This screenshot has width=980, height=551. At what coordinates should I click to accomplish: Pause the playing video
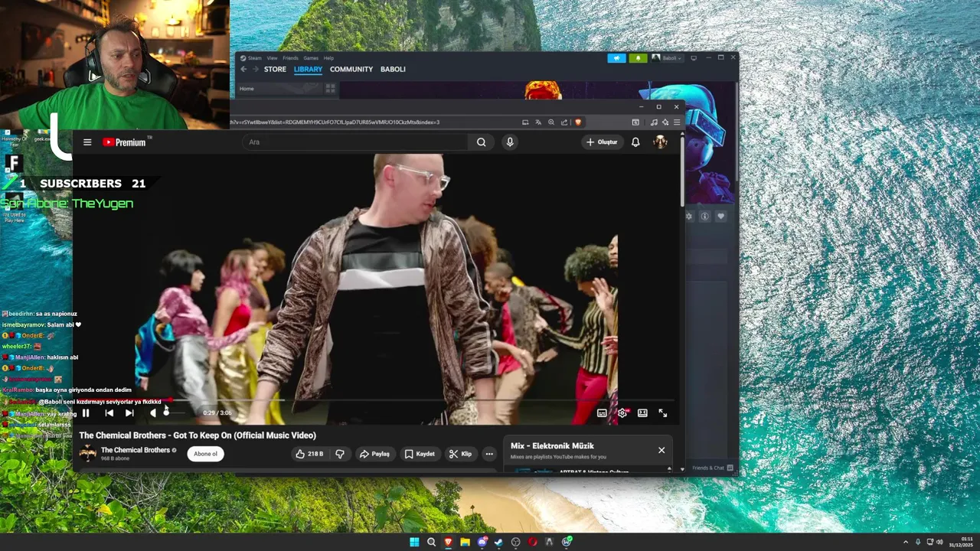[86, 413]
